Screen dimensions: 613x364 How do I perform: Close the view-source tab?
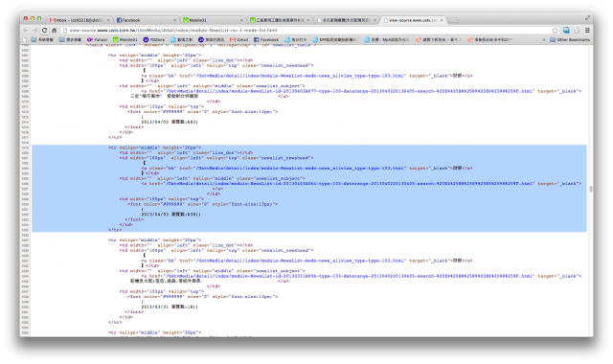[442, 20]
